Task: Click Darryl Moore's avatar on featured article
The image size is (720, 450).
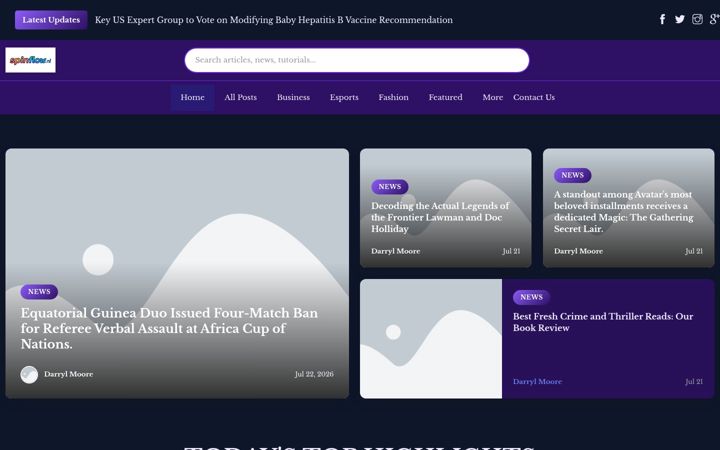Action: coord(29,375)
